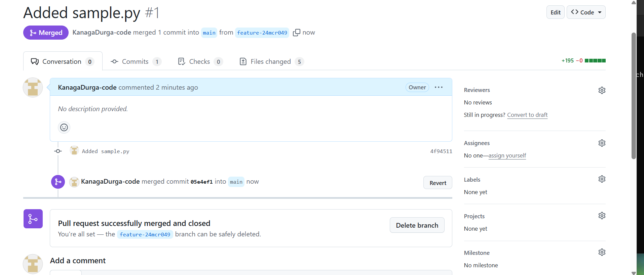Screen dimensions: 644x275
Task: Click the avatar next to Add a comment
Action: point(33,264)
